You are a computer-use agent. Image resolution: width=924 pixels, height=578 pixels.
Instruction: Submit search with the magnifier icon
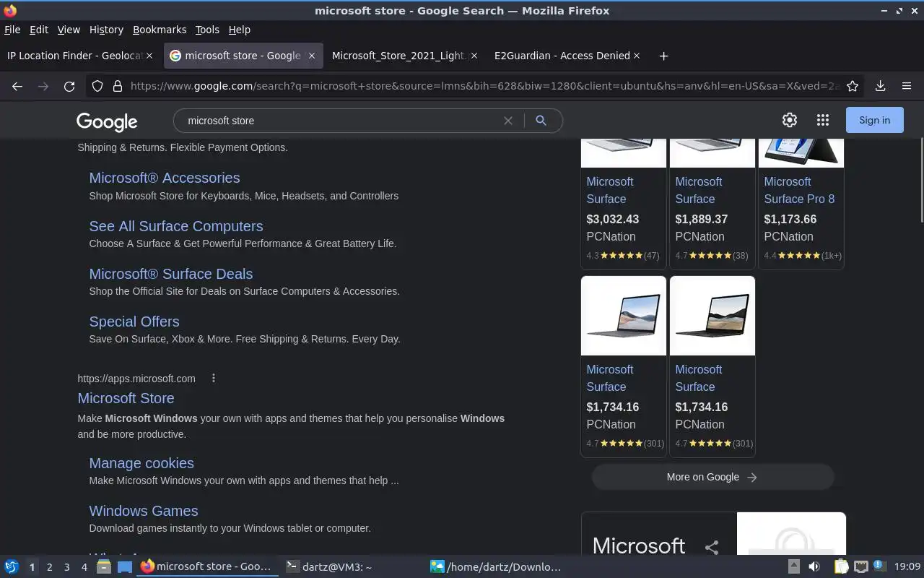pos(541,121)
